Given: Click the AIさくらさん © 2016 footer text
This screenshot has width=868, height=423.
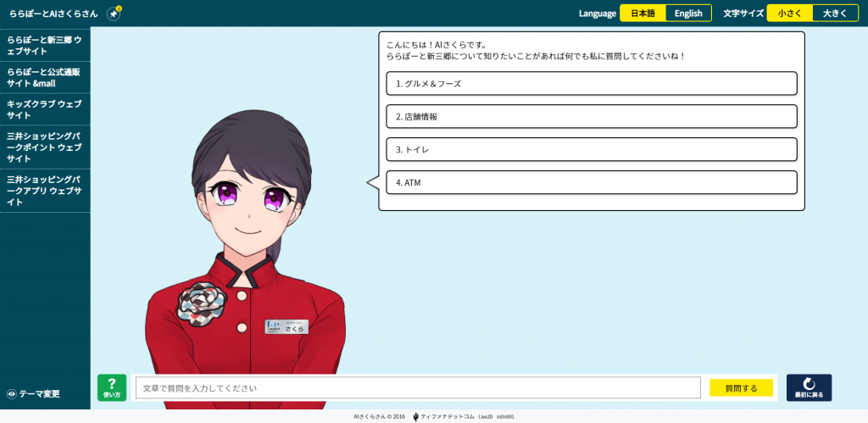Looking at the screenshot, I should tap(379, 416).
